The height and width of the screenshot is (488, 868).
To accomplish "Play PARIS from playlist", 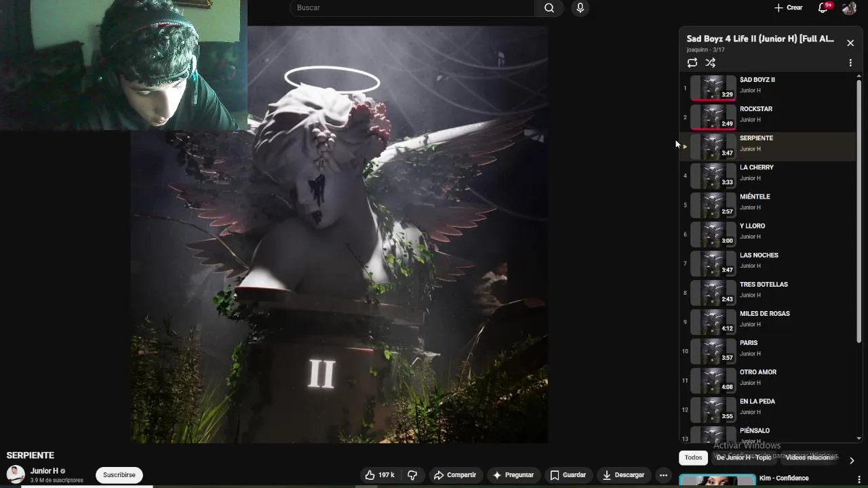I will tap(768, 350).
